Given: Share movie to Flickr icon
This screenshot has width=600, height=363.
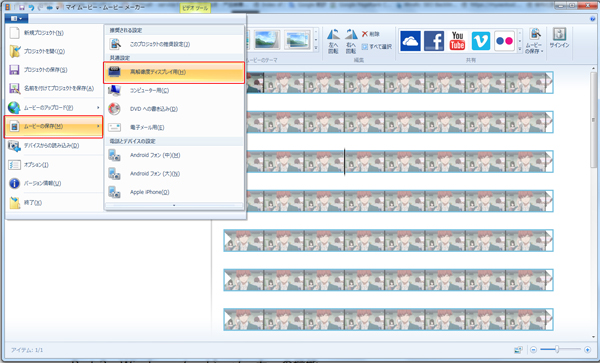Looking at the screenshot, I should (x=504, y=41).
